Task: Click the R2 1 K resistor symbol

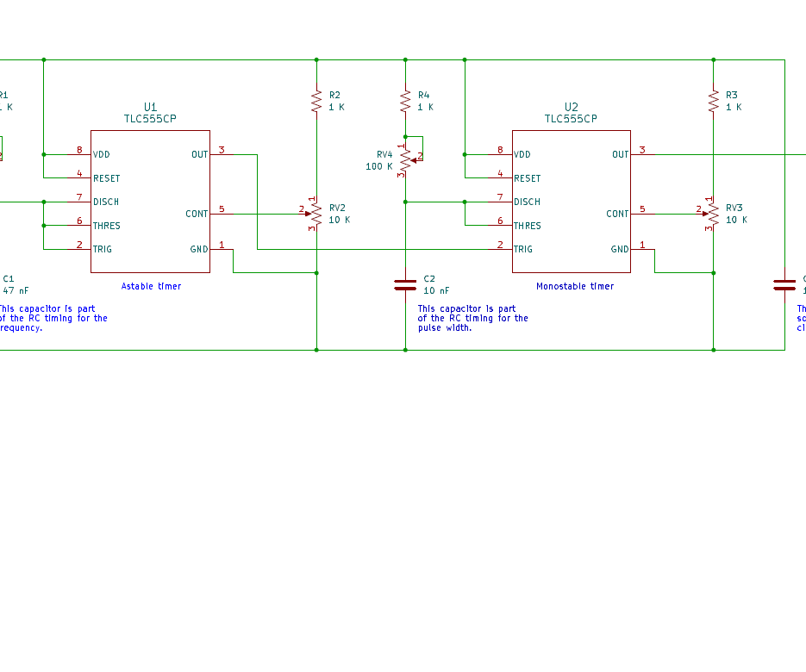Action: [x=316, y=100]
